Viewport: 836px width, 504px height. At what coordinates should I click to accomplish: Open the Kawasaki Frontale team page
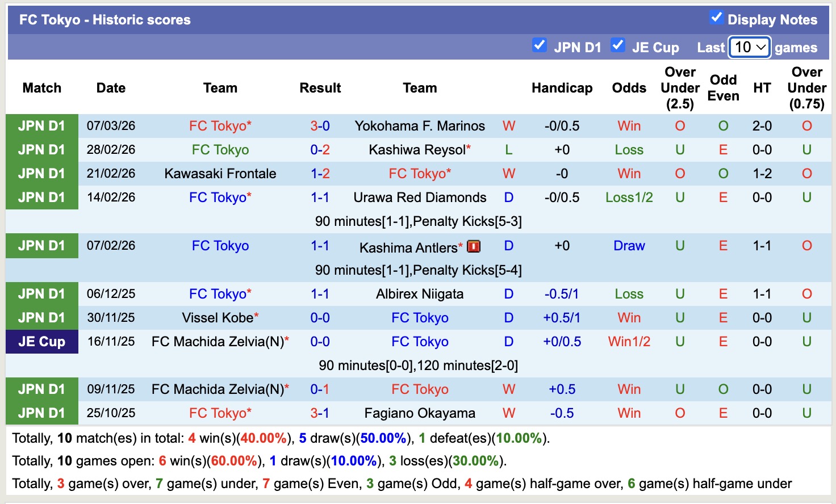click(x=220, y=173)
